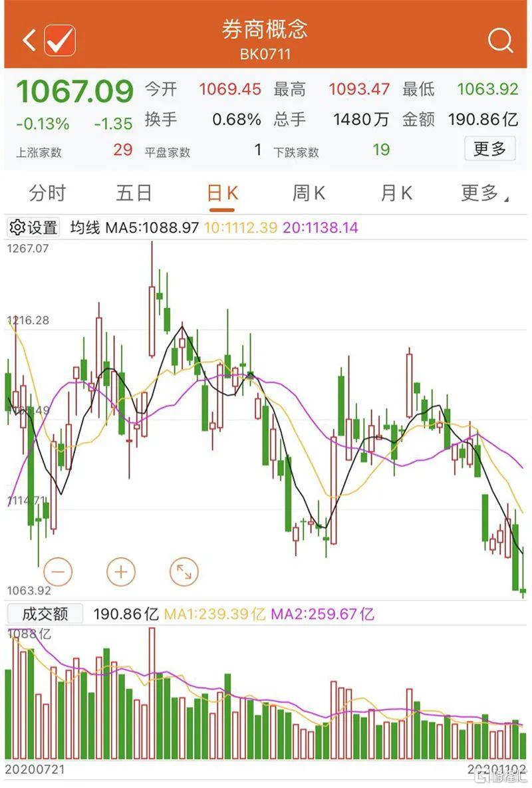
Task: Open the 周K chart tab
Action: pos(309,193)
